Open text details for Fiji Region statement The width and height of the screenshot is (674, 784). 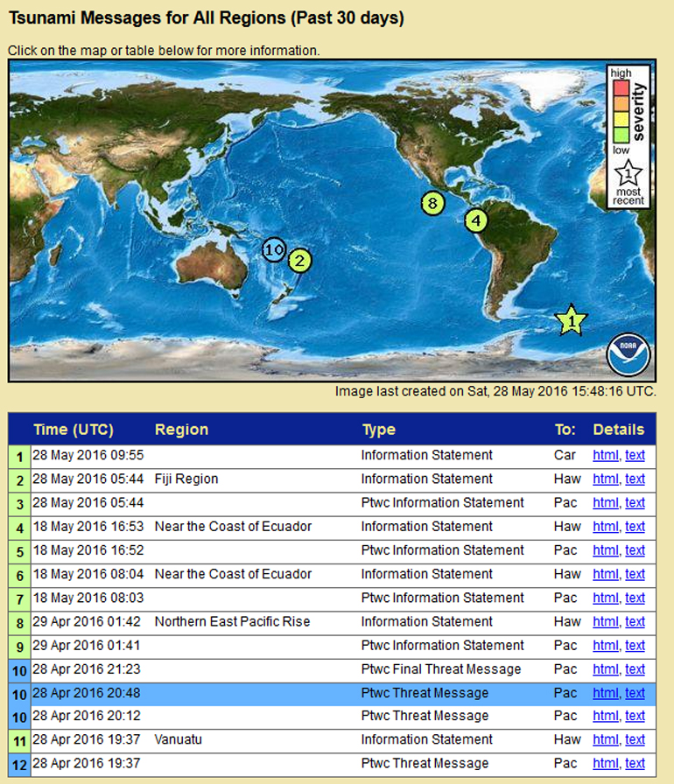(x=635, y=479)
